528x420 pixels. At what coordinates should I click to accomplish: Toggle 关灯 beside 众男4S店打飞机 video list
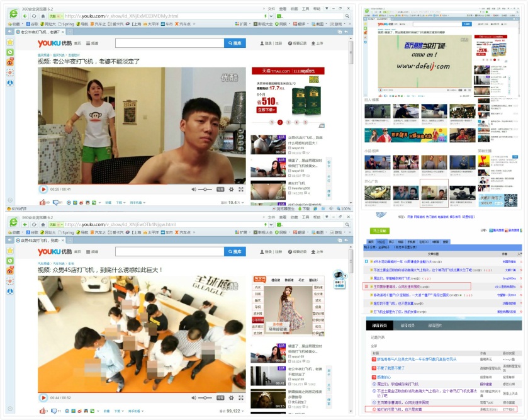click(329, 387)
